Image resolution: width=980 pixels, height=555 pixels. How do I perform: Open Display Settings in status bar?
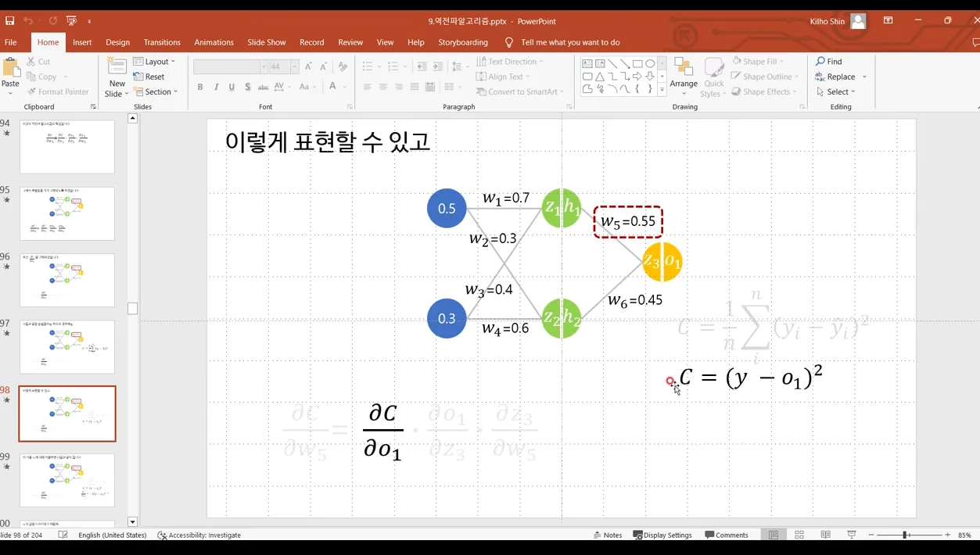[x=662, y=535]
